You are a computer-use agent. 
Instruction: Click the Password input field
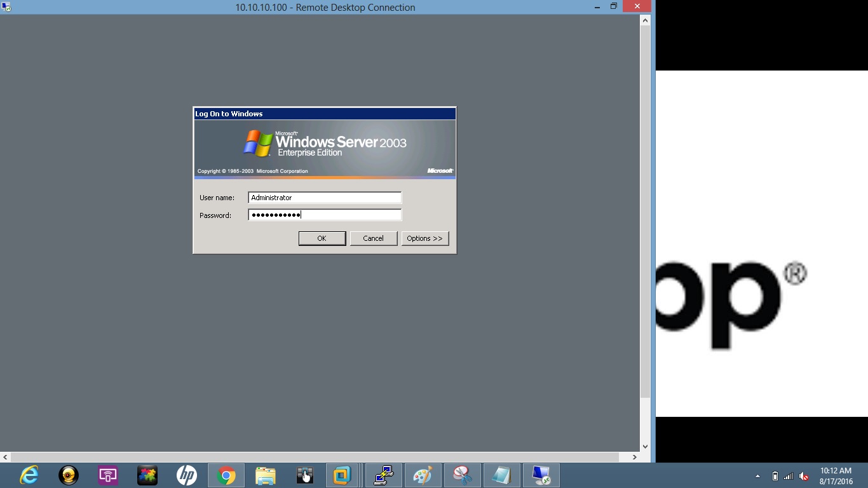pos(324,215)
